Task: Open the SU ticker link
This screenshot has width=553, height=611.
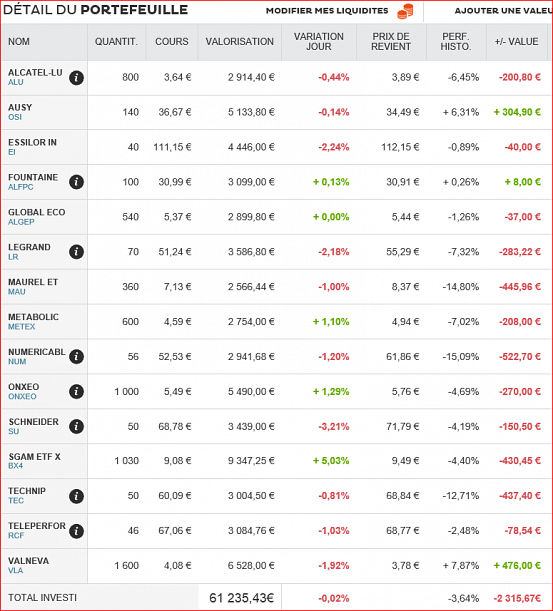Action: pos(13,431)
